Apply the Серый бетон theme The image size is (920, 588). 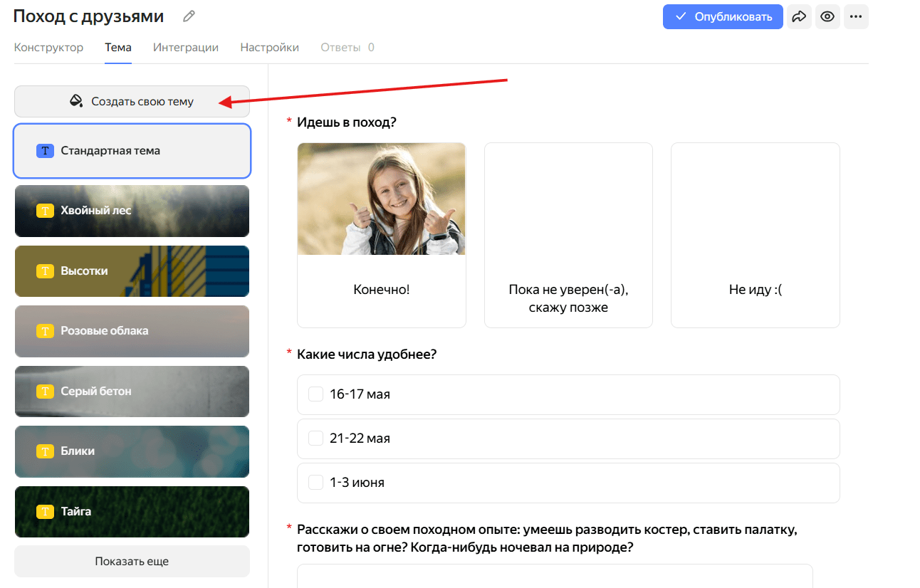(x=132, y=392)
